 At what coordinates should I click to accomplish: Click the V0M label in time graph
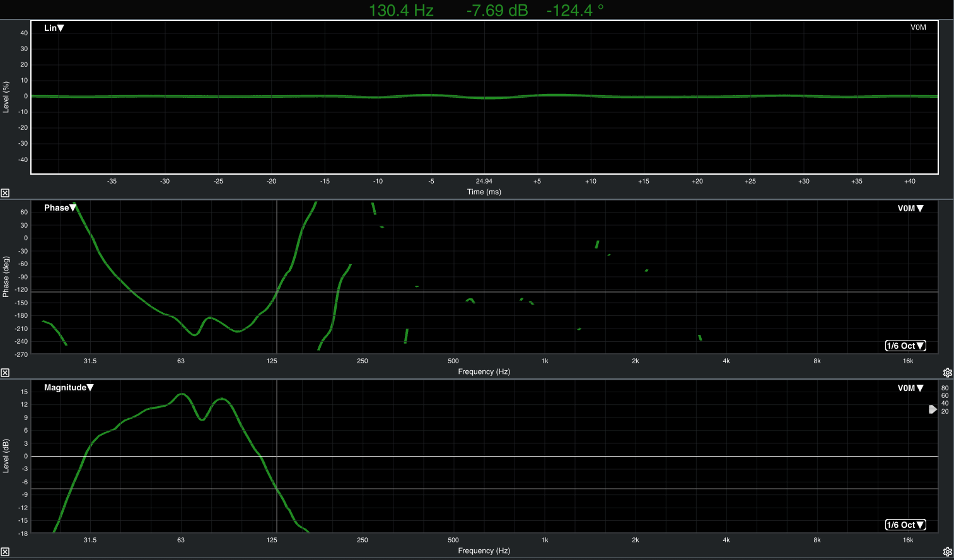[x=918, y=27]
